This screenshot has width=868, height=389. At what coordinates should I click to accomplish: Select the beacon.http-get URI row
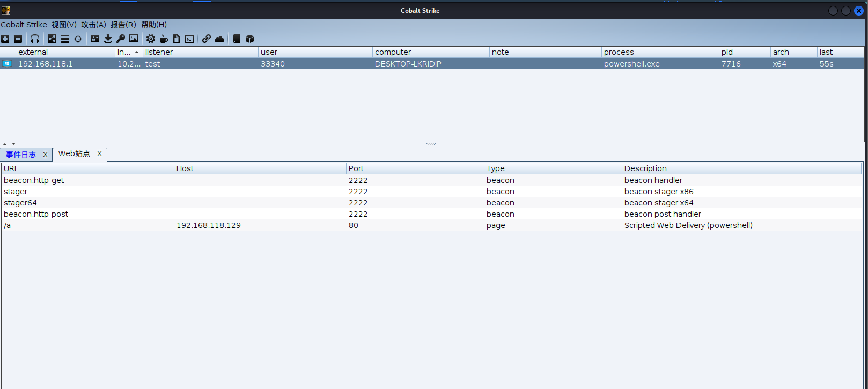431,180
